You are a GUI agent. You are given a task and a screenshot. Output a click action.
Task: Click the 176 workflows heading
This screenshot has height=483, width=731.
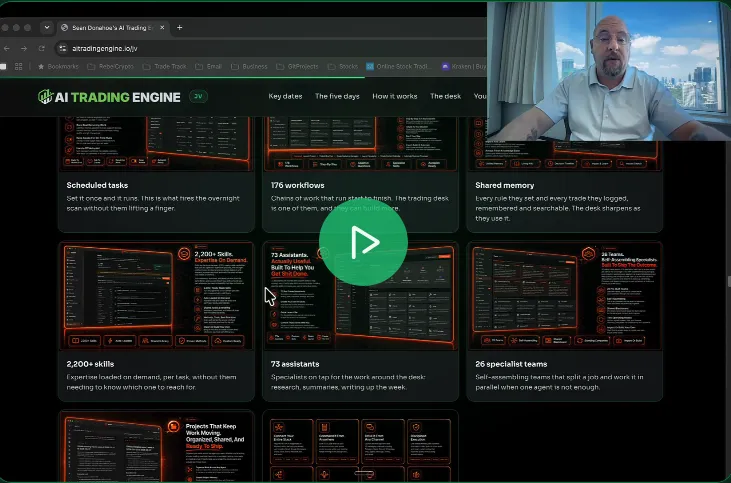[297, 185]
